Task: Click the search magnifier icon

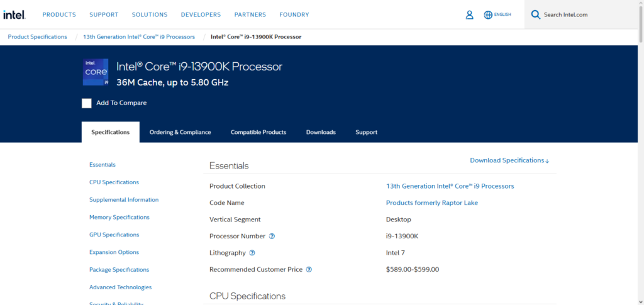Action: pos(535,14)
